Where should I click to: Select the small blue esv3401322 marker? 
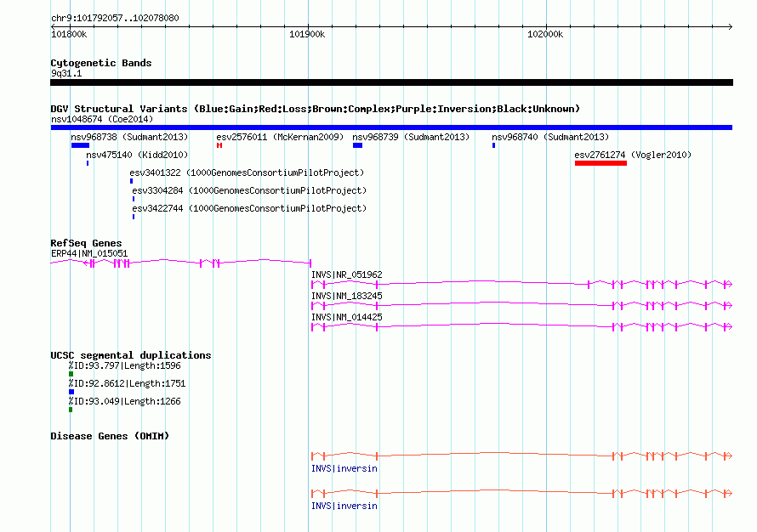click(x=131, y=181)
